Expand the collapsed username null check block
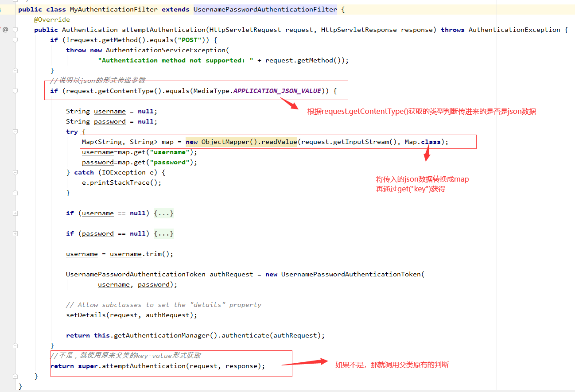This screenshot has width=575, height=392. [163, 213]
